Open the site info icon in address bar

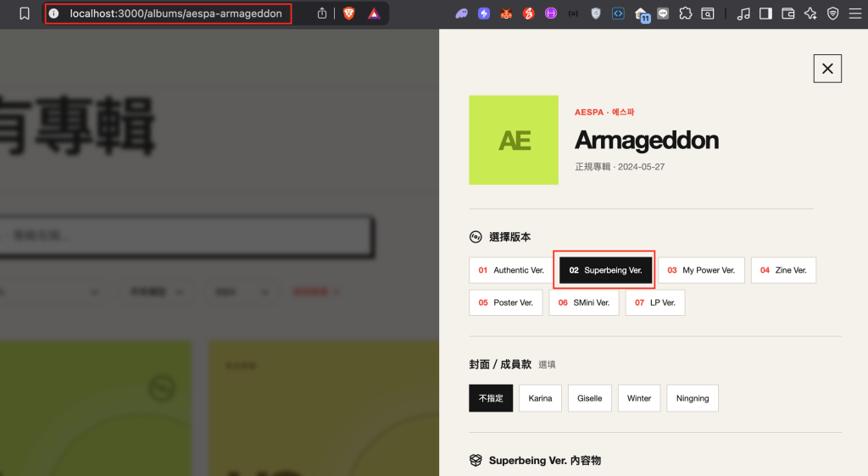click(53, 14)
